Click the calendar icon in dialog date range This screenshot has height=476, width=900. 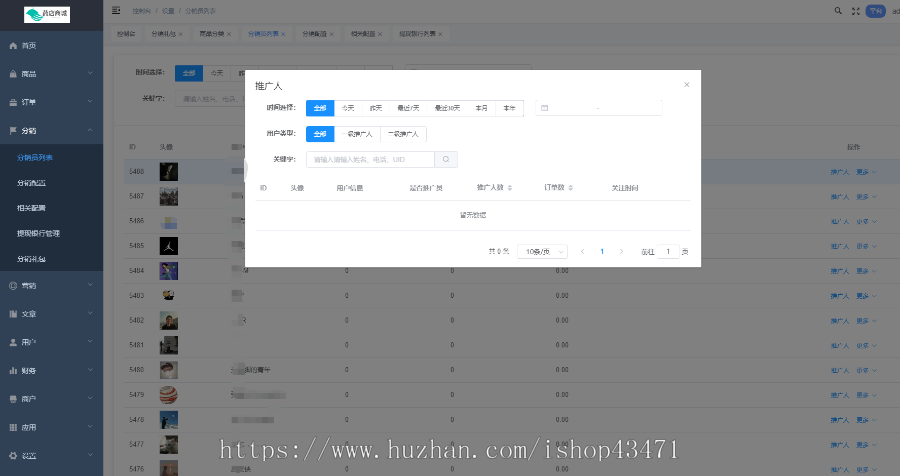point(545,108)
